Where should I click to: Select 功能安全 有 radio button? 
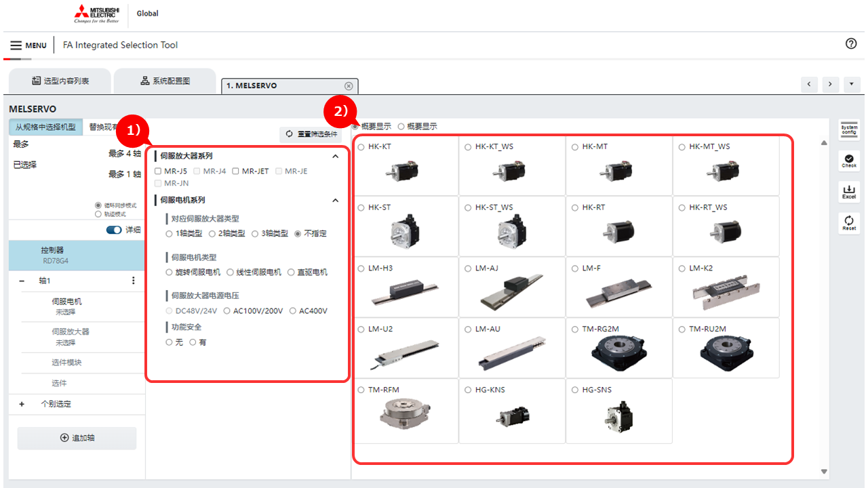pos(193,343)
